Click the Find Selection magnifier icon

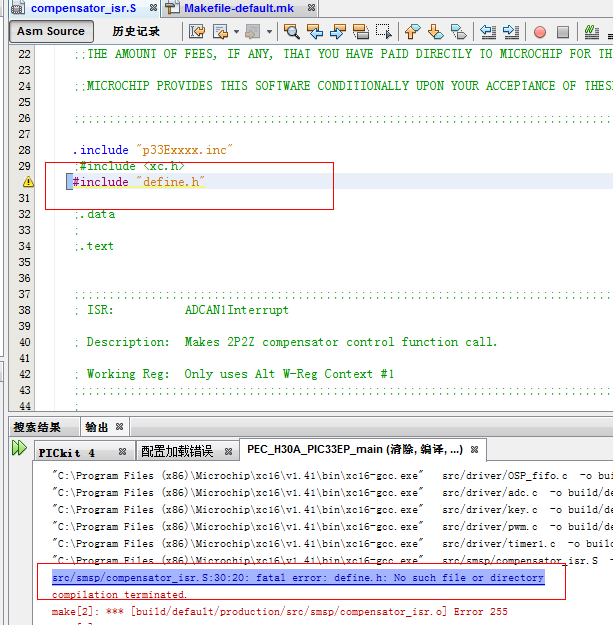click(291, 31)
